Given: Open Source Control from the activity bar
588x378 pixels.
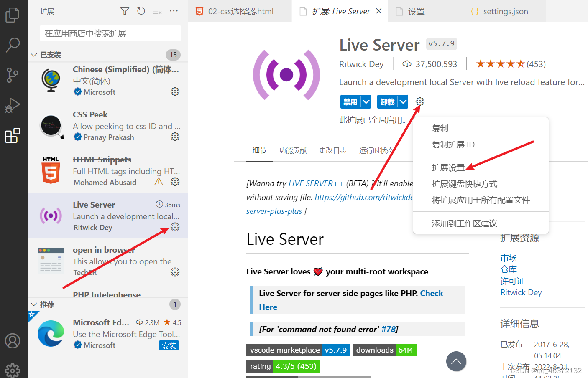Looking at the screenshot, I should coord(13,74).
